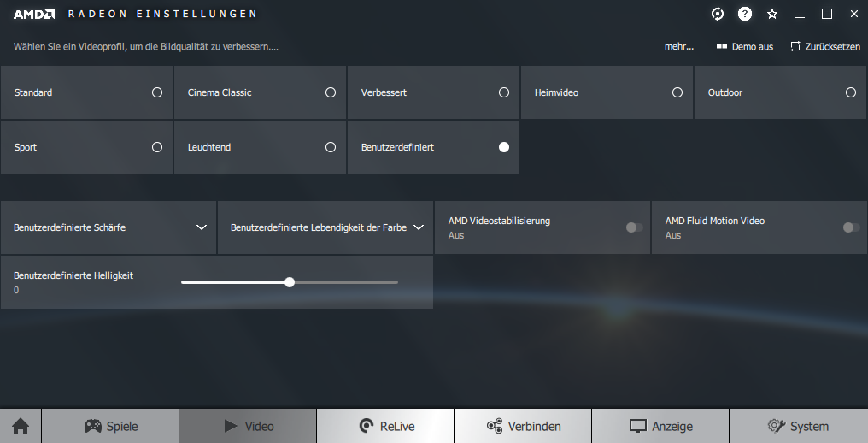This screenshot has height=443, width=868.
Task: Open the Radeon update notifications icon
Action: [x=718, y=14]
